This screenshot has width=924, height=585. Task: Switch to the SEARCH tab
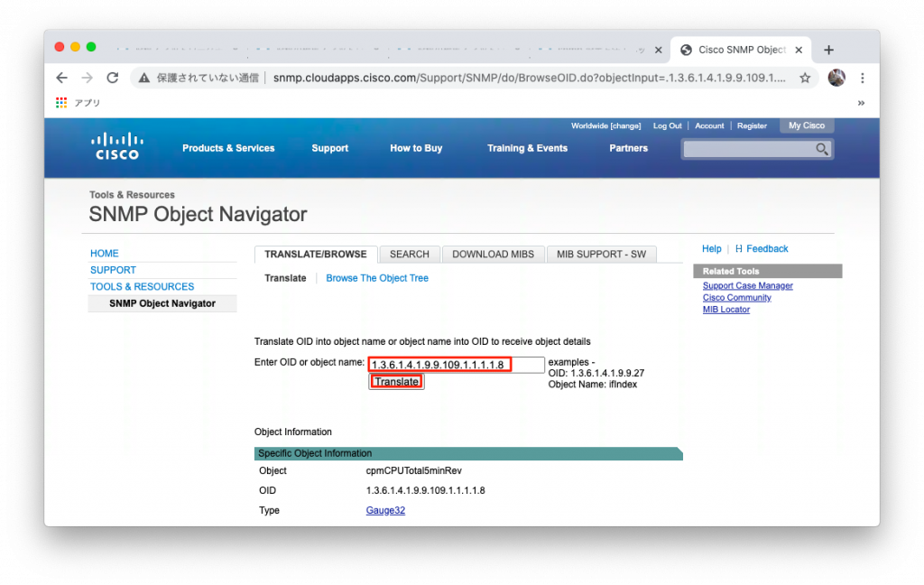[x=410, y=254]
